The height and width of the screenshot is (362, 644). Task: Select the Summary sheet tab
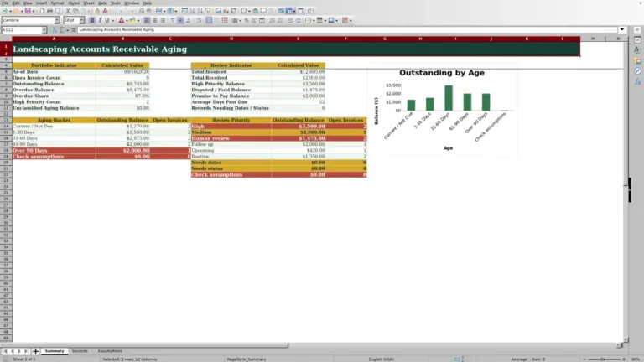click(55, 351)
